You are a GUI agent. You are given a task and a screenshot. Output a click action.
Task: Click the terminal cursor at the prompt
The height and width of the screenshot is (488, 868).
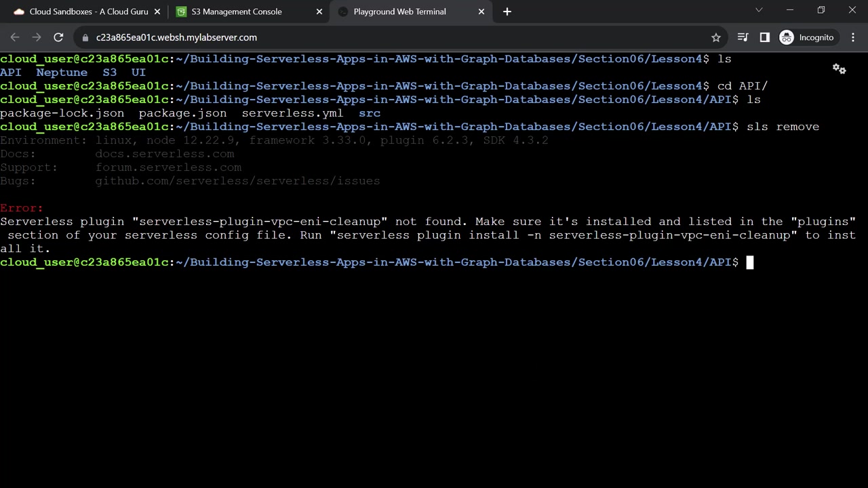[x=750, y=262]
